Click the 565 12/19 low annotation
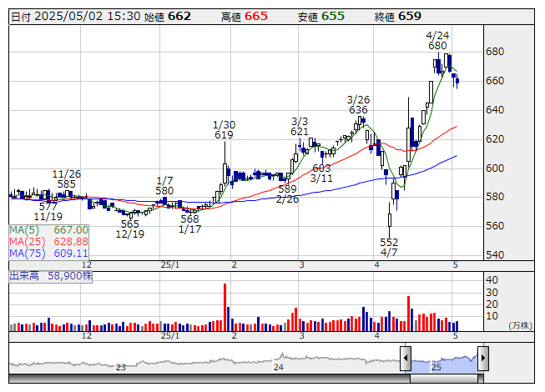Screen dimensions: 545x392 pyautogui.click(x=129, y=229)
